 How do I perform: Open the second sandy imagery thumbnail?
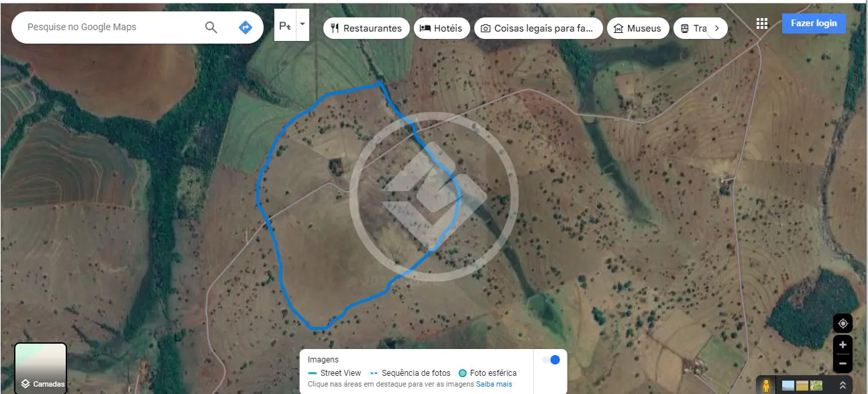click(802, 386)
